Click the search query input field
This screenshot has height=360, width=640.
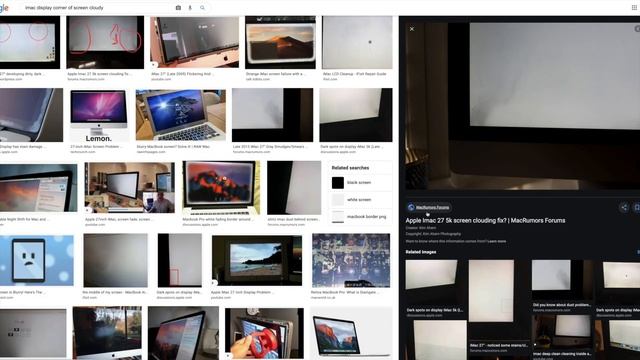pyautogui.click(x=97, y=8)
